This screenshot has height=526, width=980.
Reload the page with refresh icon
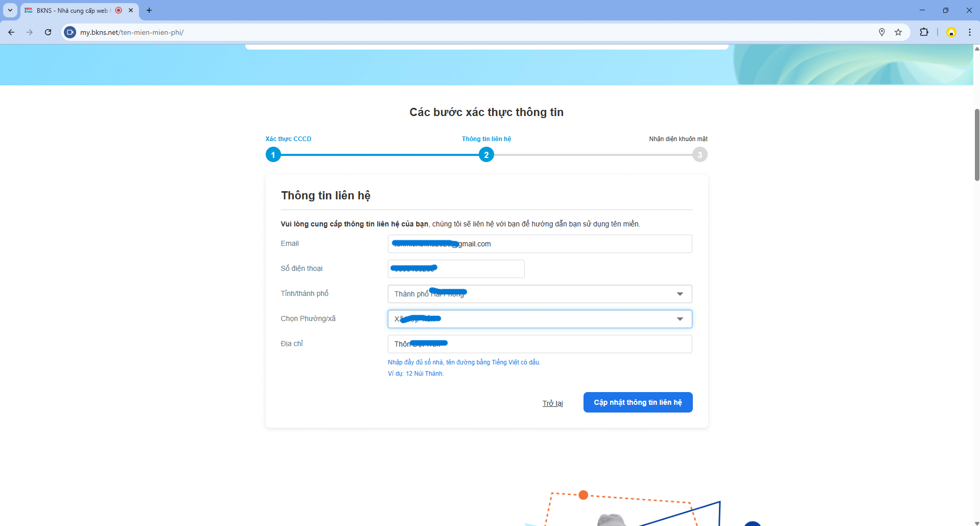48,32
